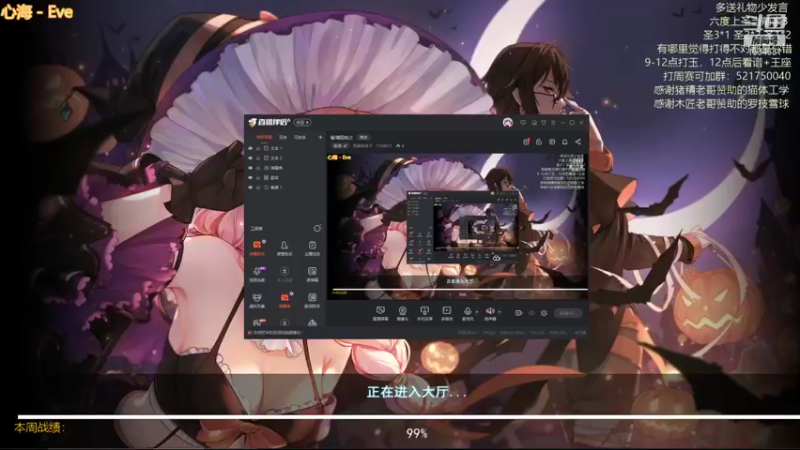
Task: Open the orange 弹幕助手 tool
Action: point(257,248)
